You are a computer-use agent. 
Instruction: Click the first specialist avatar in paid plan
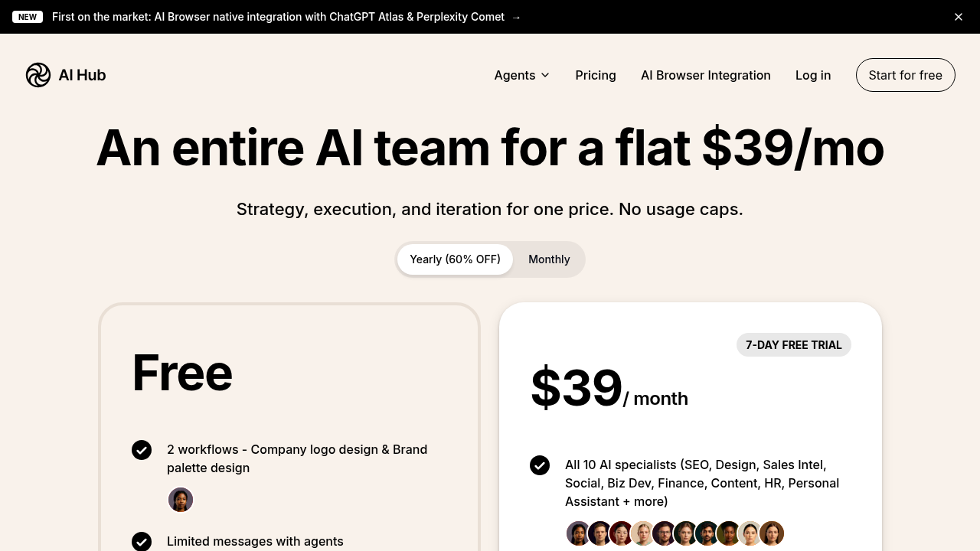[578, 533]
